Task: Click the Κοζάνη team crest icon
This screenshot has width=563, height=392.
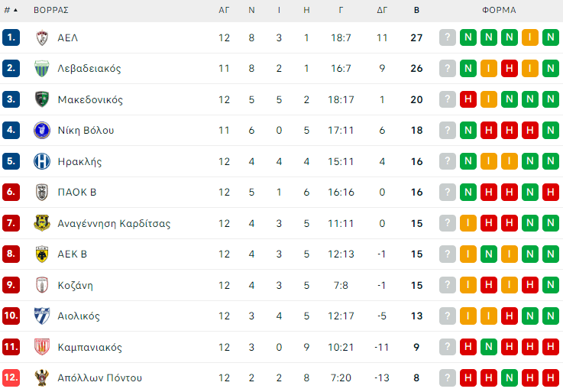Action: coord(41,286)
